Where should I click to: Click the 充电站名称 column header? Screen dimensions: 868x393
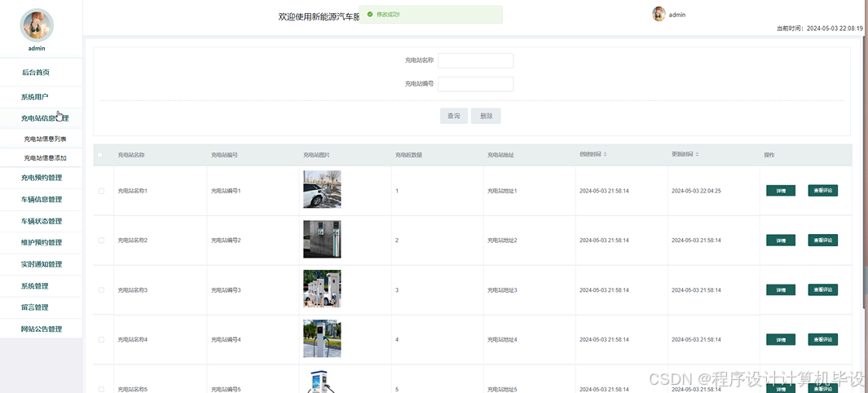(131, 155)
